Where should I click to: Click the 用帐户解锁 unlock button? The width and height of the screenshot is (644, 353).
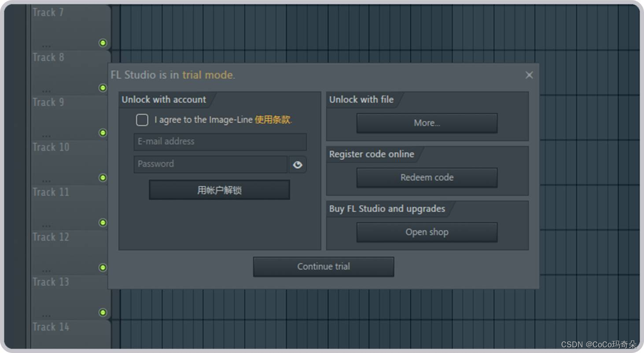219,190
